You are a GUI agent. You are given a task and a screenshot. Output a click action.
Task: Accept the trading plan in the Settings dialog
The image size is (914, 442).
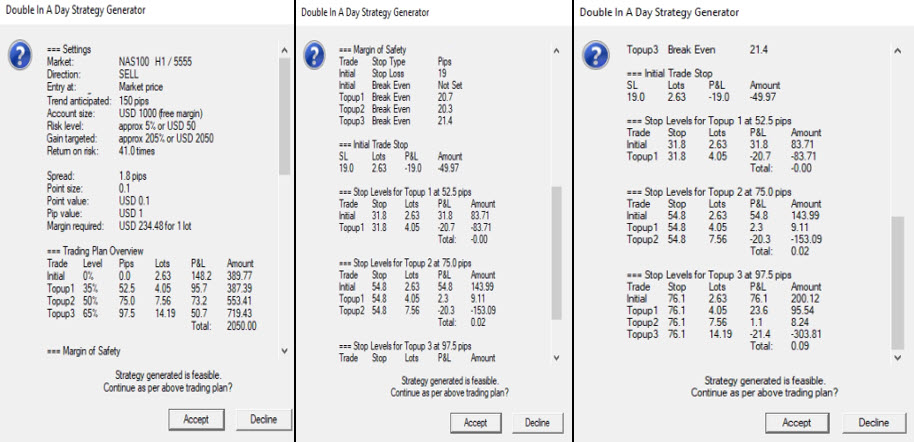pos(195,421)
